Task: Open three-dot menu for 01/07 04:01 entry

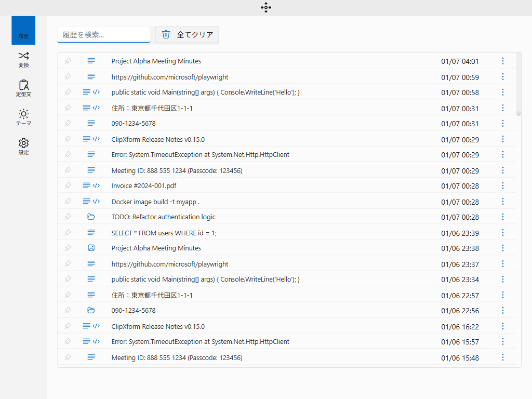Action: tap(502, 61)
